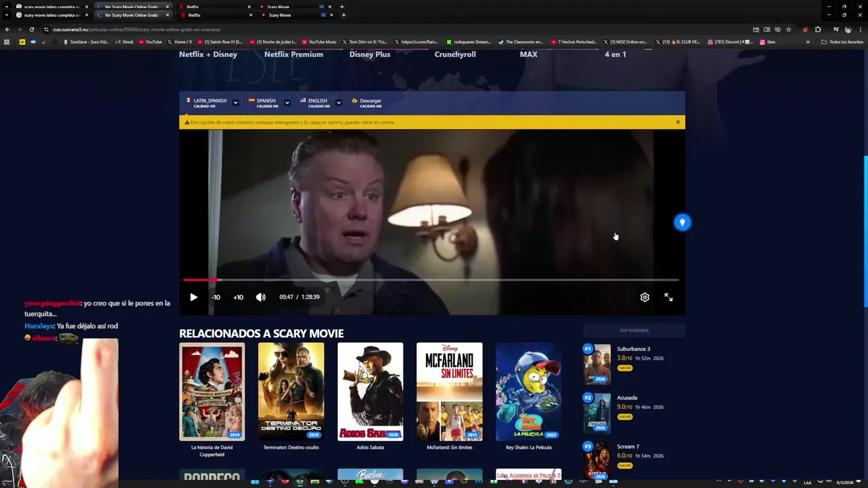Image resolution: width=868 pixels, height=488 pixels.
Task: Open site information icon beside URL
Action: point(47,29)
